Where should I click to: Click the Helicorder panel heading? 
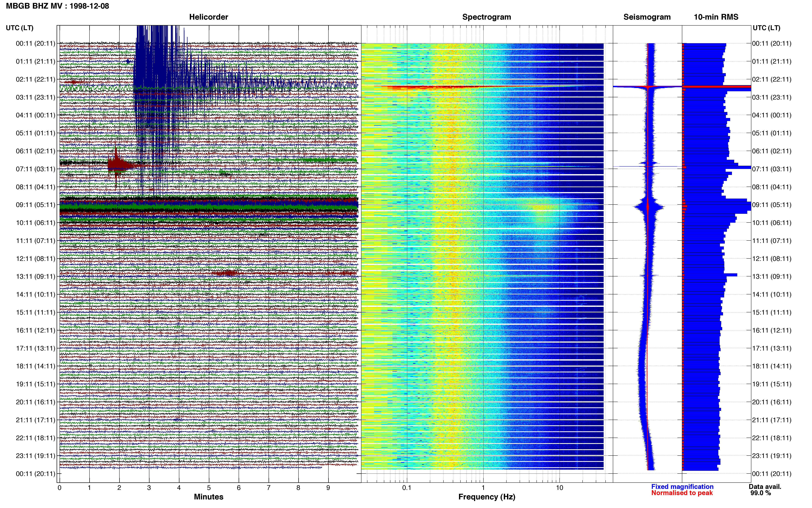[209, 17]
